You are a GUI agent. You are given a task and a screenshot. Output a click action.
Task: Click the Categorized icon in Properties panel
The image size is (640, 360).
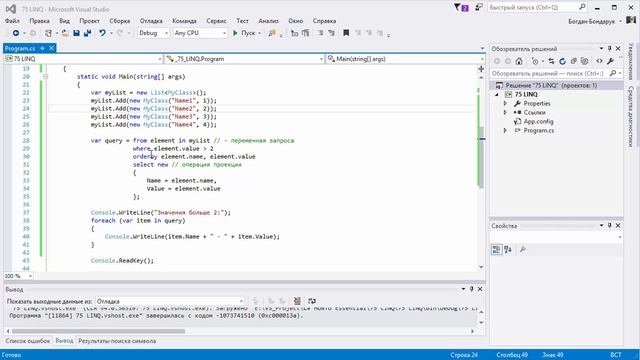[x=496, y=249]
